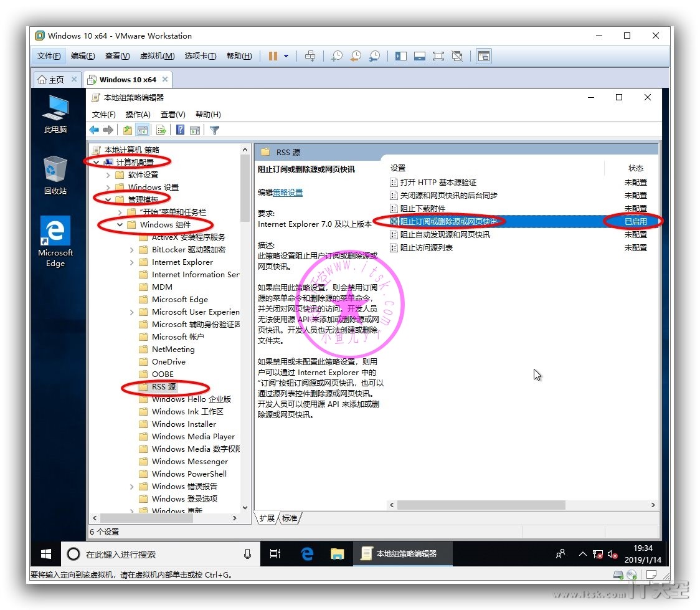700x610 pixels.
Task: Click the forward arrow in Group Policy toolbar
Action: click(108, 130)
